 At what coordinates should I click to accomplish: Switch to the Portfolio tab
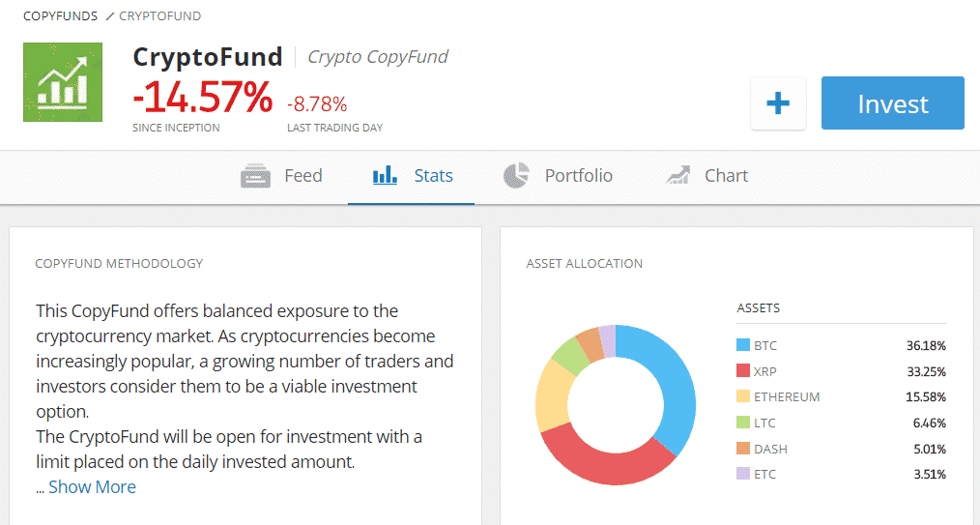click(x=578, y=176)
